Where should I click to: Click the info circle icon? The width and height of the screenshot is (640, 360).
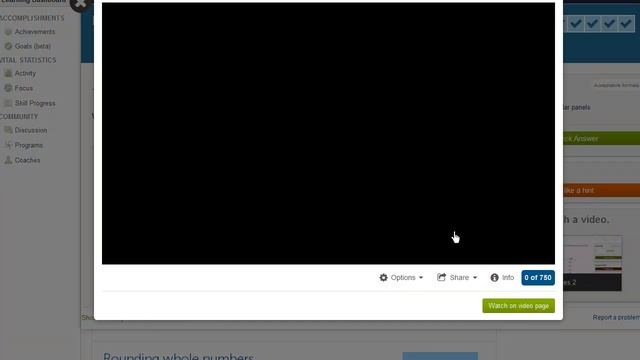[x=494, y=278]
